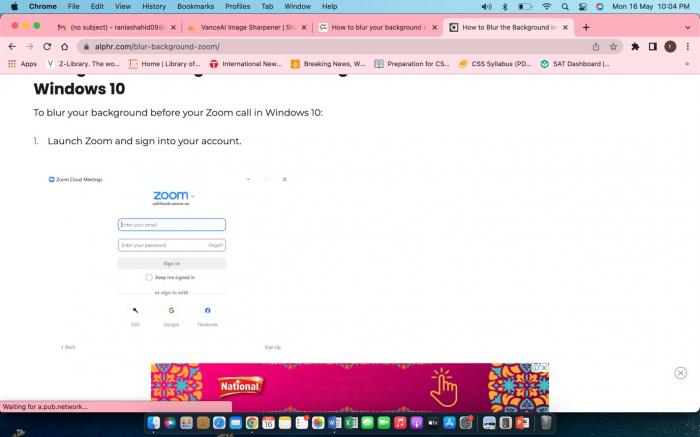Open Podcasts from the dock
The height and width of the screenshot is (437, 700).
click(x=417, y=422)
